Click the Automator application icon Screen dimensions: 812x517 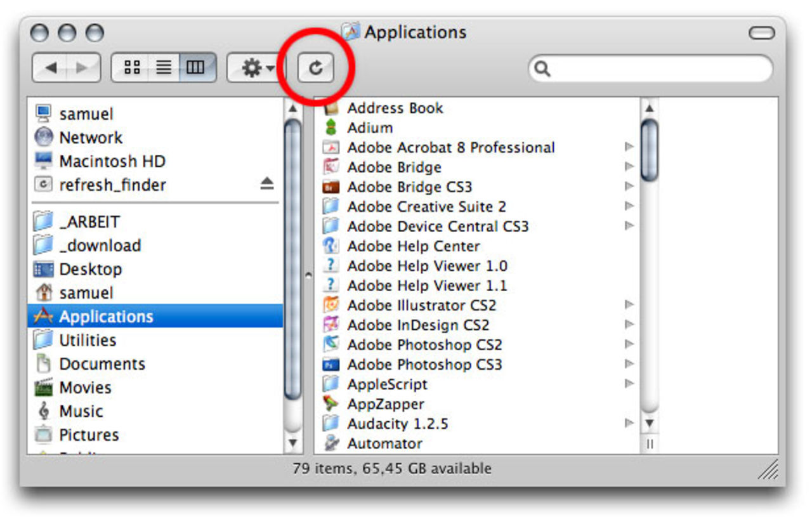[331, 443]
